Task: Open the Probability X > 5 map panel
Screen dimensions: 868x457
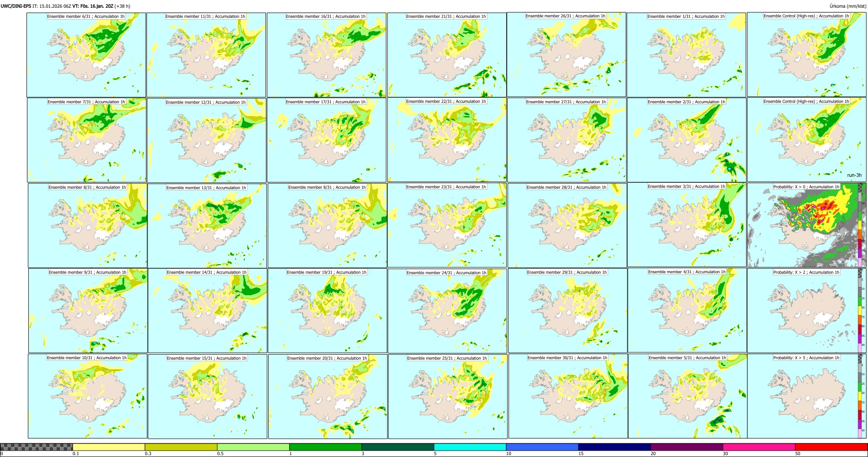Action: [807, 396]
